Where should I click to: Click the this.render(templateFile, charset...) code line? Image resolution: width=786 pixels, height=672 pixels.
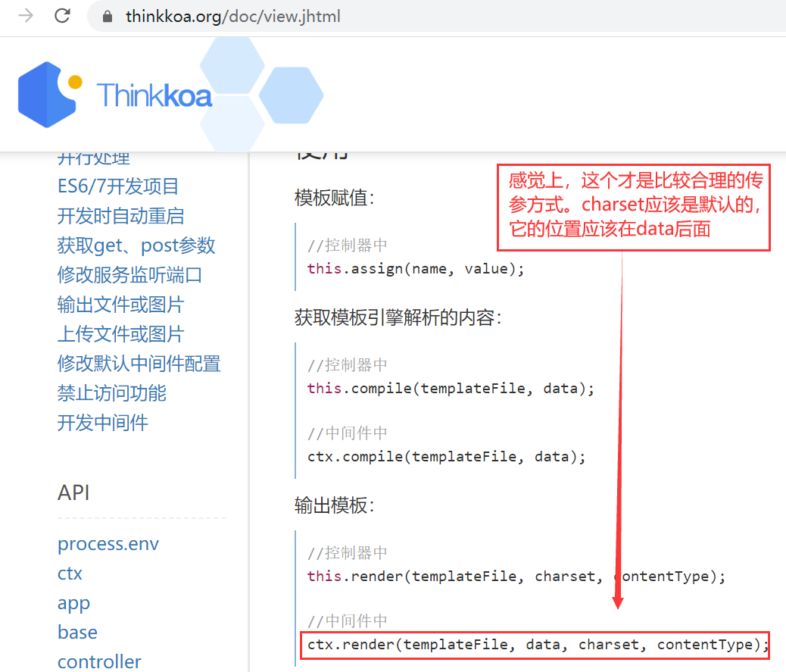coord(516,577)
